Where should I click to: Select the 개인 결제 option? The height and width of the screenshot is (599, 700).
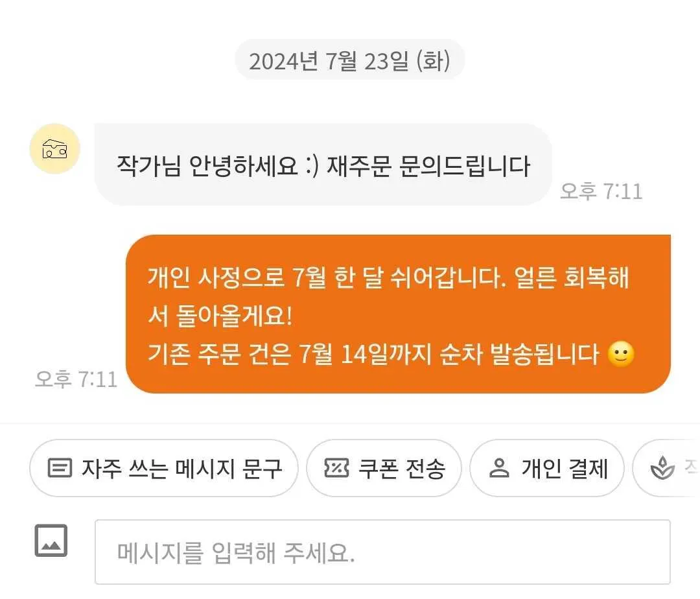tap(547, 468)
